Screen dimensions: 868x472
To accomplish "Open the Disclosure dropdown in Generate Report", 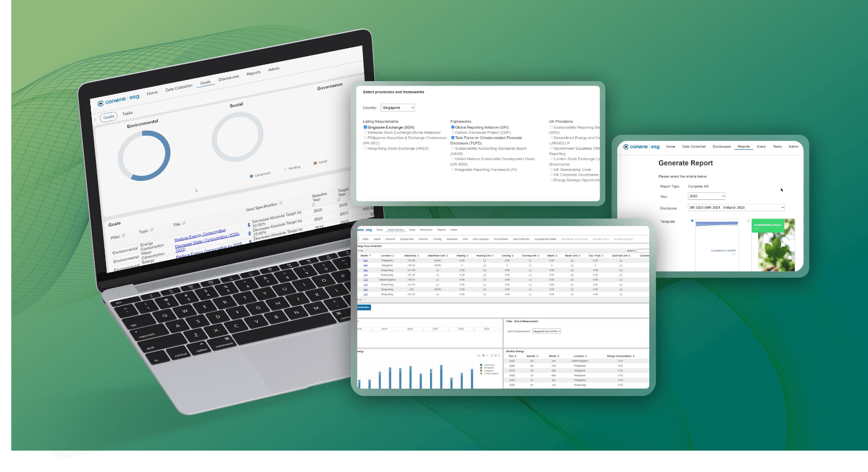I will [736, 208].
